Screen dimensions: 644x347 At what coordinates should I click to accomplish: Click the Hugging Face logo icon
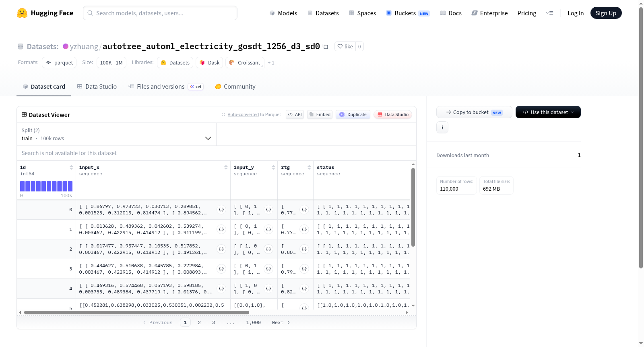point(22,13)
